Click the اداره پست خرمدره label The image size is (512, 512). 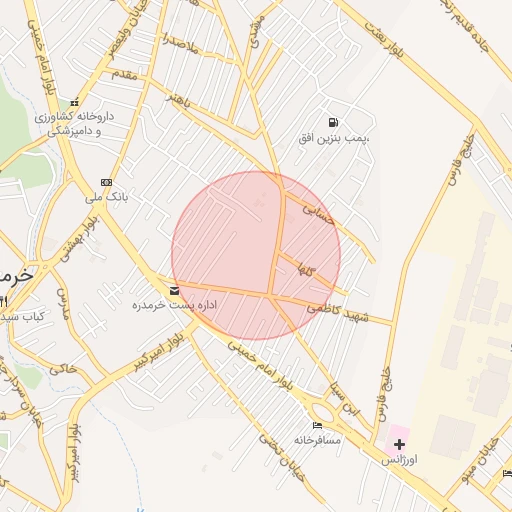point(174,305)
